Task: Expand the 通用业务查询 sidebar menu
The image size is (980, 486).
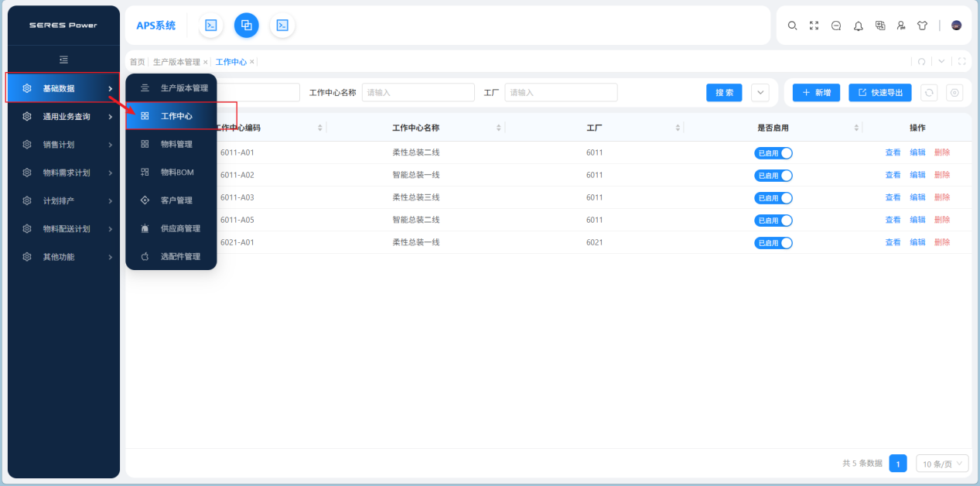Action: (63, 117)
